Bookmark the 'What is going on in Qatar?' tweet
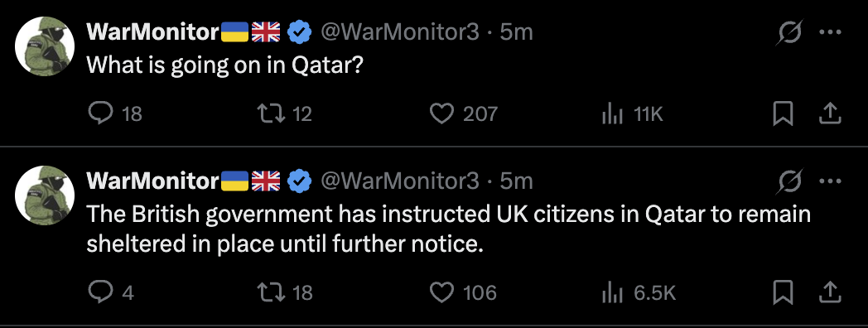 (x=783, y=113)
